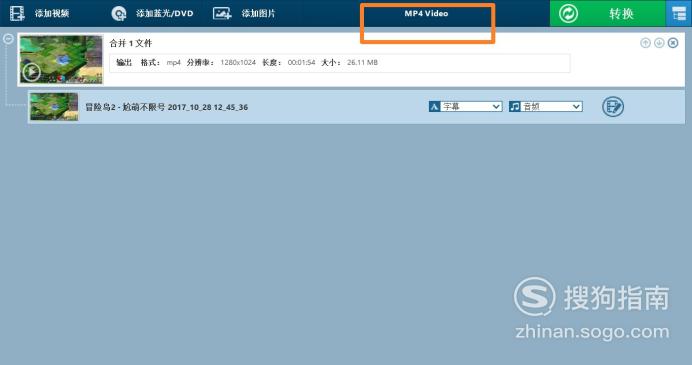Image resolution: width=692 pixels, height=365 pixels.
Task: Remove the merged item with X icon
Action: [x=673, y=43]
